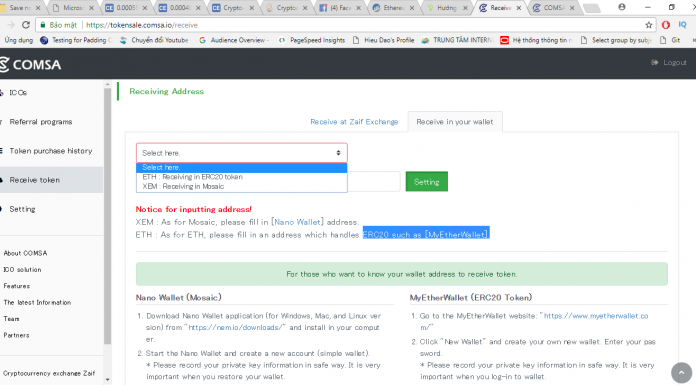Open the IQ extension icon
This screenshot has width=696, height=385.
tap(682, 25)
